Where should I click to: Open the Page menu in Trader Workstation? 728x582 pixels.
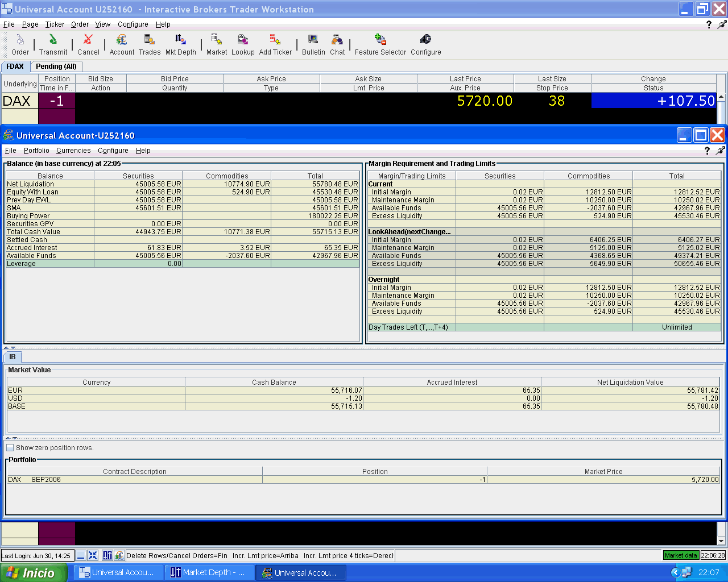[30, 24]
